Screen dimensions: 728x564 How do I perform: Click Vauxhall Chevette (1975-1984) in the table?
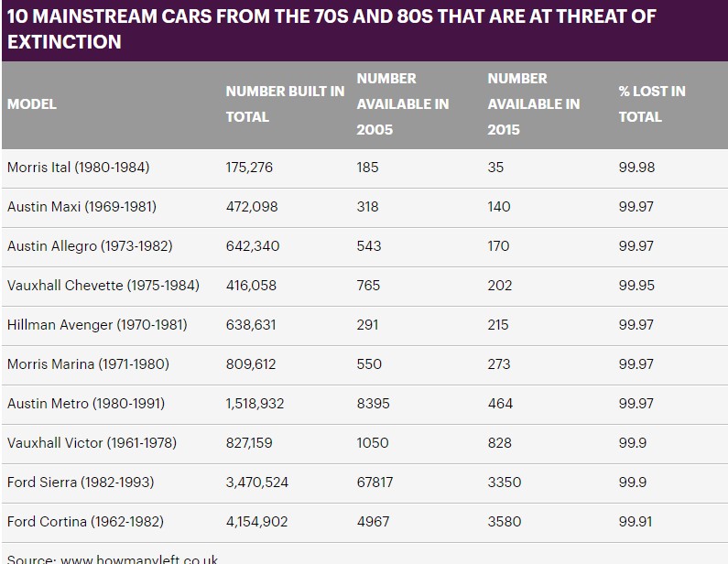pyautogui.click(x=103, y=286)
